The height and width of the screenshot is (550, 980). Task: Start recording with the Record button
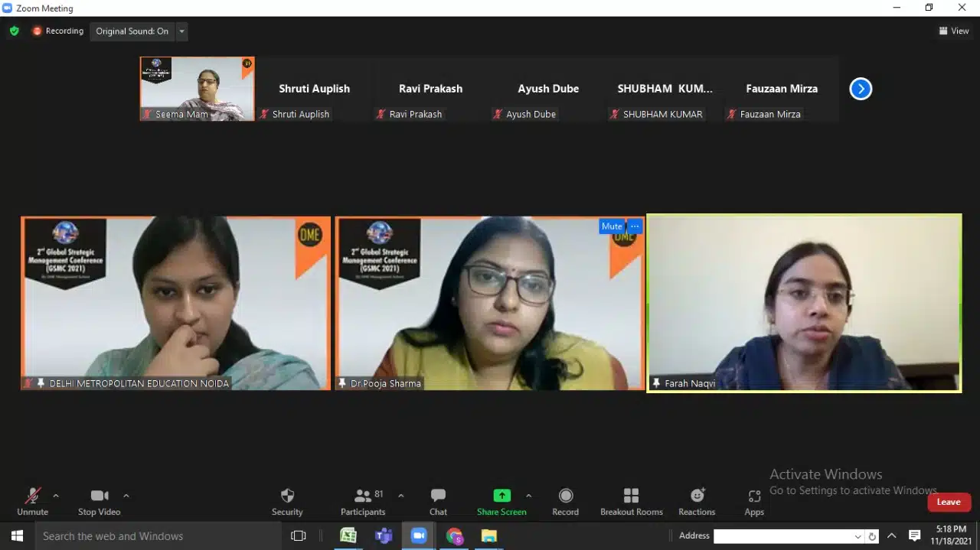pyautogui.click(x=565, y=496)
